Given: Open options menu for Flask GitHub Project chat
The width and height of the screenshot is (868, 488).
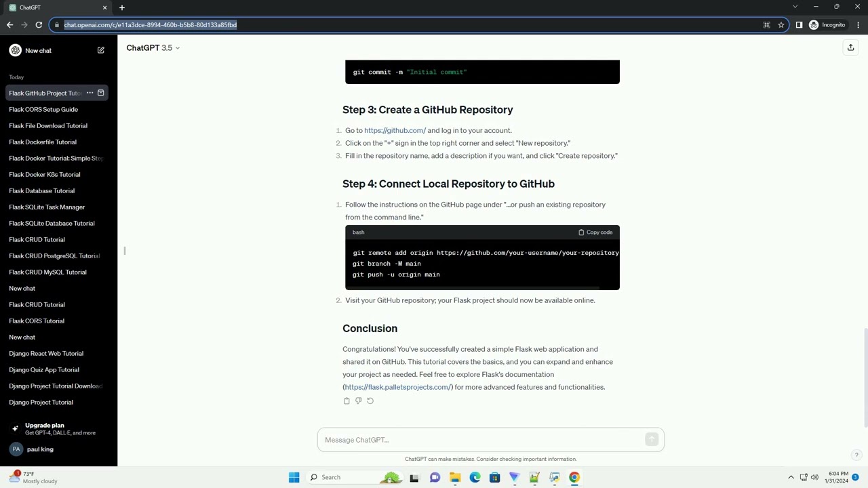Looking at the screenshot, I should point(90,93).
